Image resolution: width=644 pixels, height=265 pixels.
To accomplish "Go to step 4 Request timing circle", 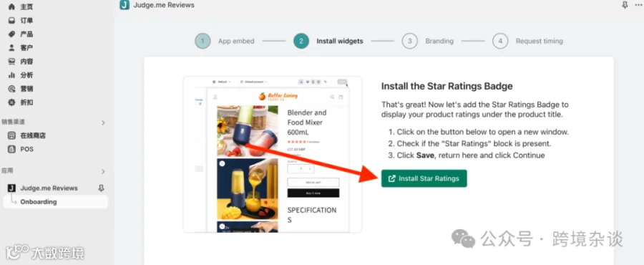I will pos(500,41).
